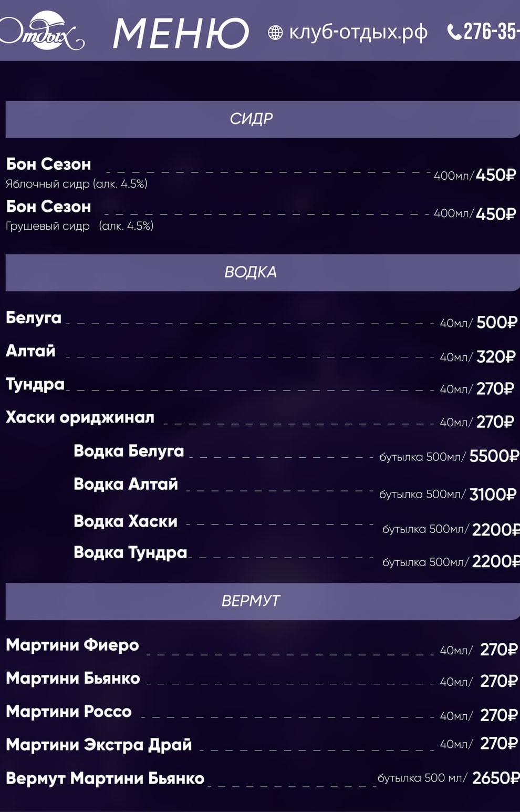This screenshot has height=812, width=520.
Task: Select Хаски ориджинал vodka
Action: click(80, 417)
